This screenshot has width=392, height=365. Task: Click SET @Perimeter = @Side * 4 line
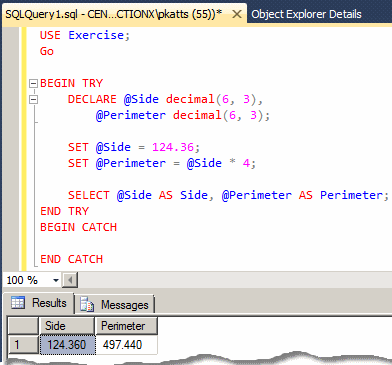click(162, 163)
